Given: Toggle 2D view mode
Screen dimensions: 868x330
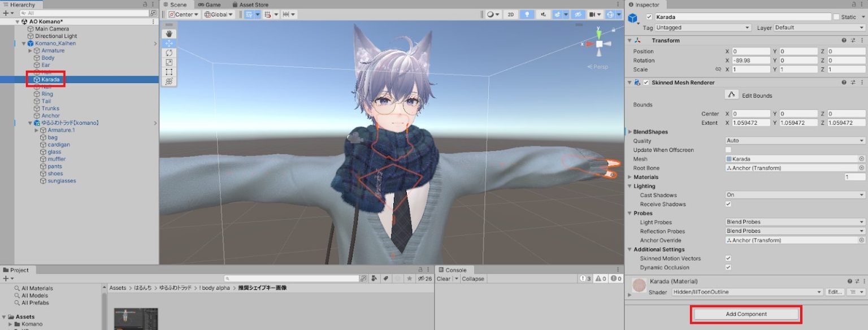Looking at the screenshot, I should pyautogui.click(x=510, y=14).
